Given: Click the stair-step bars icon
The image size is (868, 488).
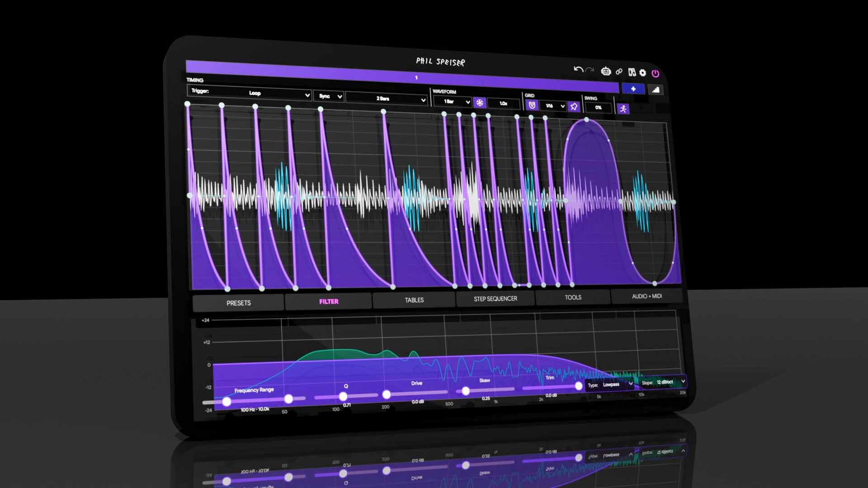Looking at the screenshot, I should point(655,90).
